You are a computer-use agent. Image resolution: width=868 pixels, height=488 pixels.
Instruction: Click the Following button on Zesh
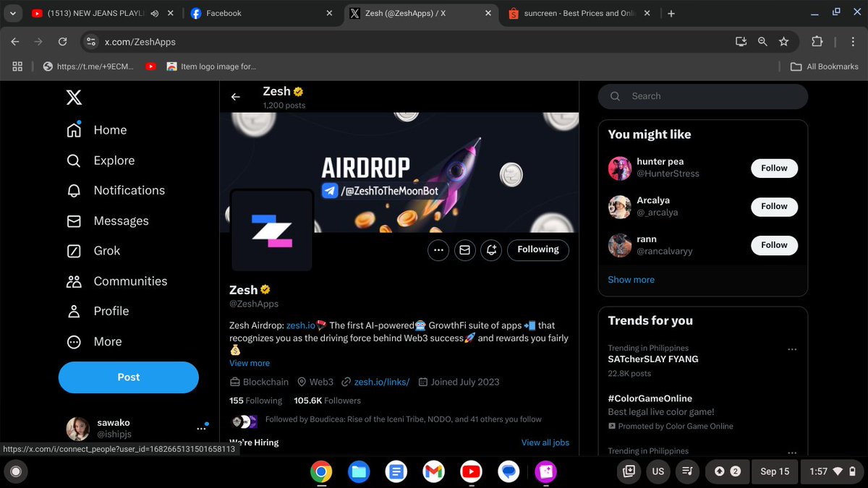(538, 250)
